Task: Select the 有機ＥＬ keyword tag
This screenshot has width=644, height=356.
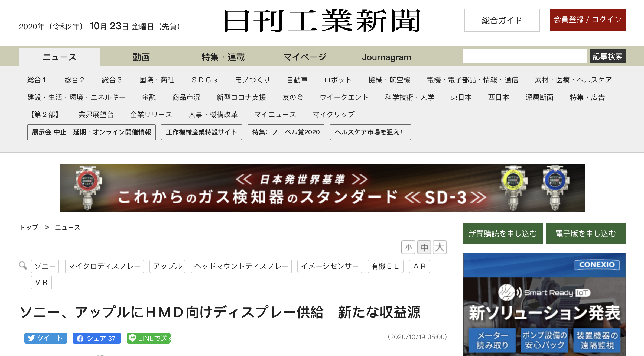Action: coord(386,266)
